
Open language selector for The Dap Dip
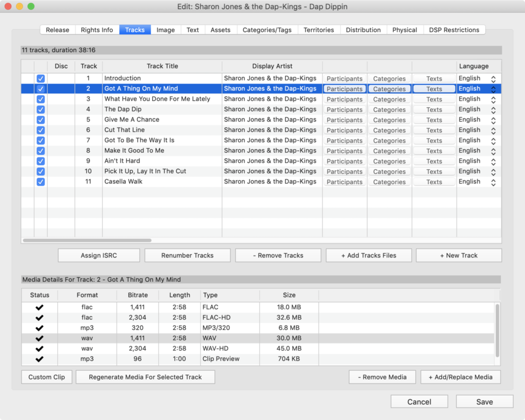tap(493, 110)
